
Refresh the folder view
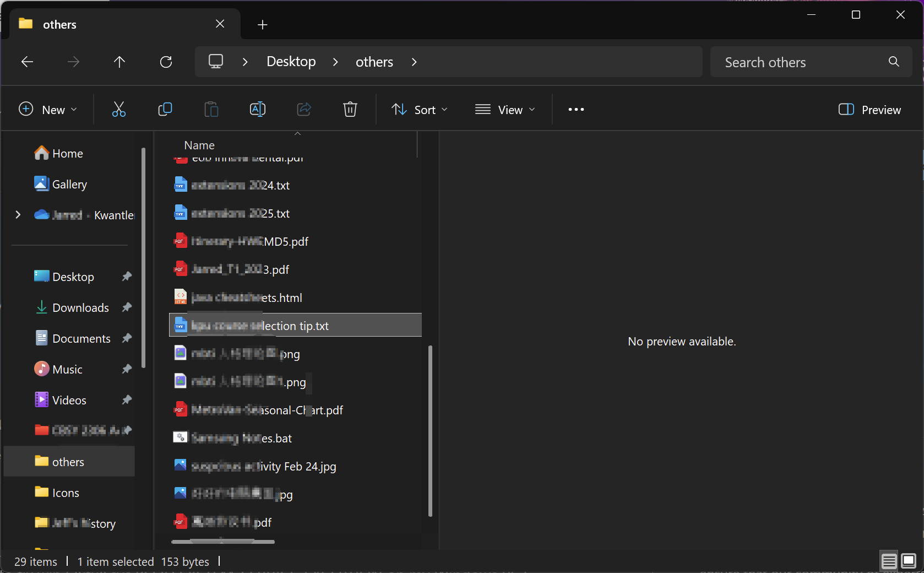coord(166,62)
